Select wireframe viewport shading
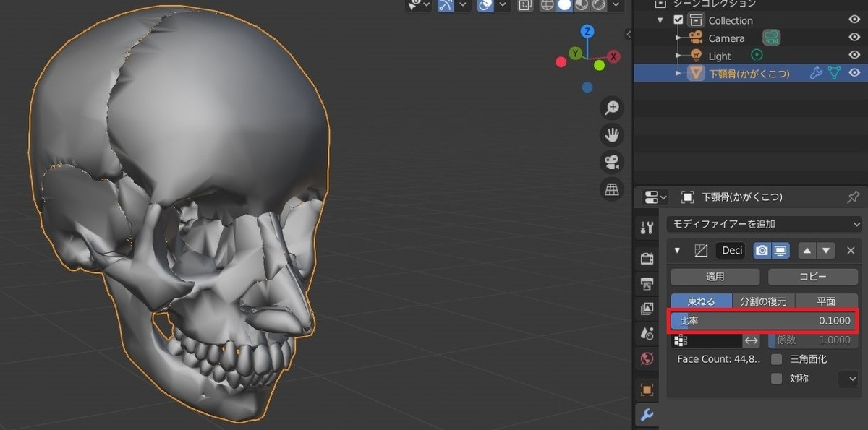Screen dimensions: 868x430 click(x=548, y=5)
